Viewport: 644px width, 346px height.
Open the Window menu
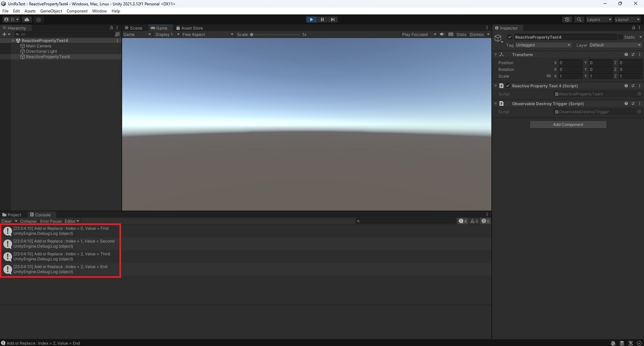(99, 11)
